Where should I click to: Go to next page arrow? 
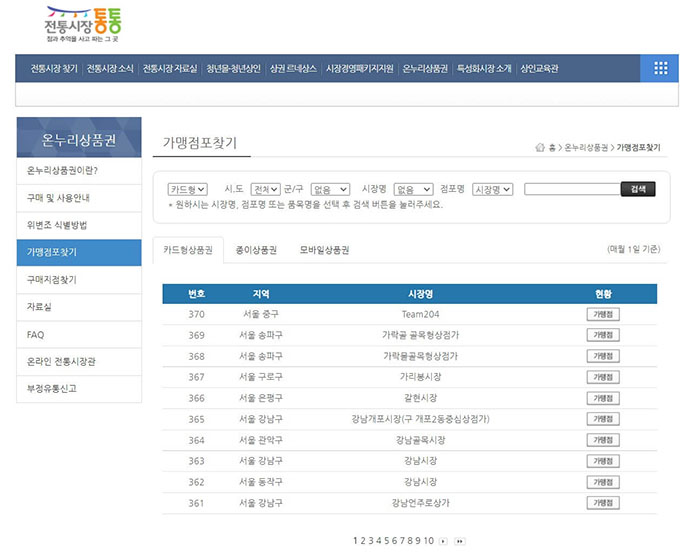coord(443,541)
